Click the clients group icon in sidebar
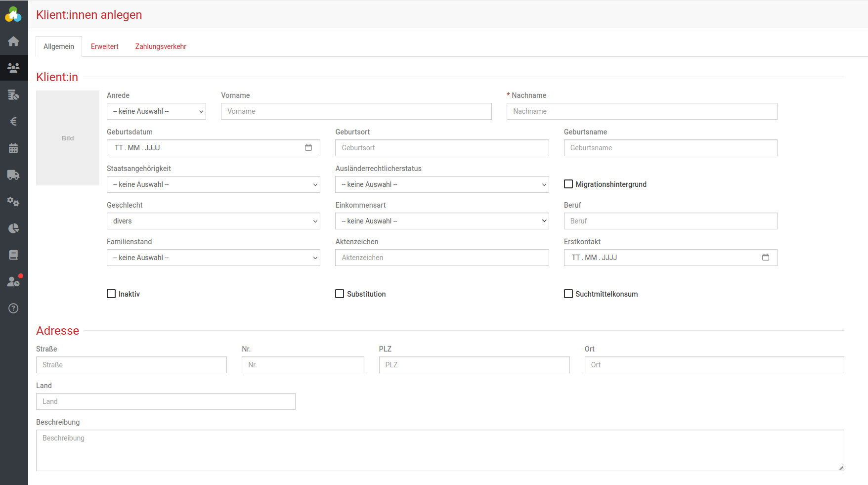Screen dimensions: 868x485 coord(13,68)
